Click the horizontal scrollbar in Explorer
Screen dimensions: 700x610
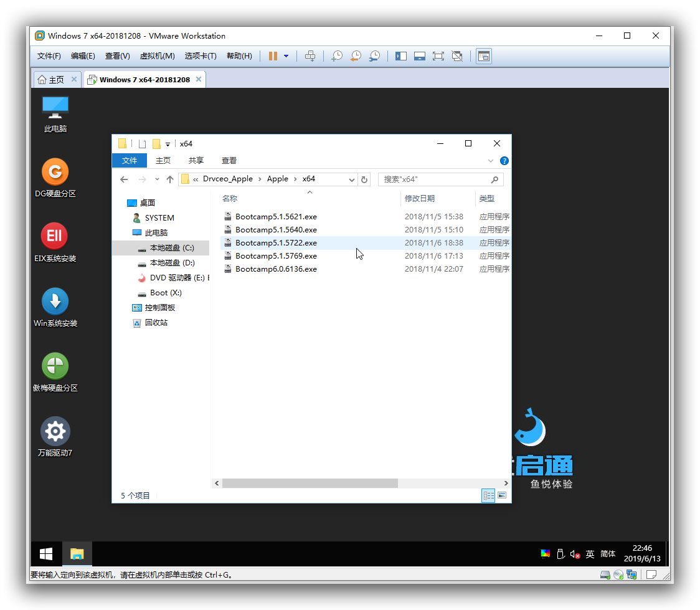click(x=310, y=484)
